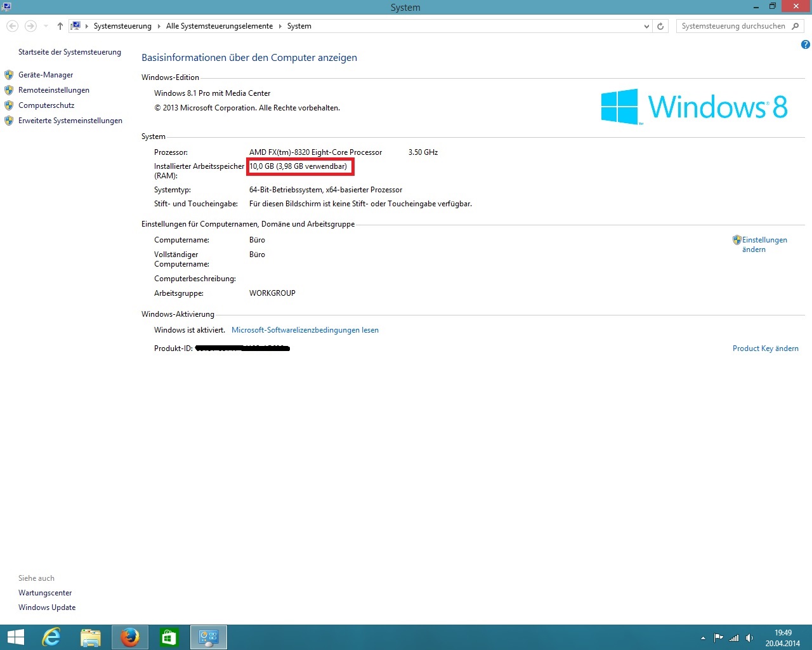
Task: Open address bar history dropdown
Action: (x=646, y=26)
